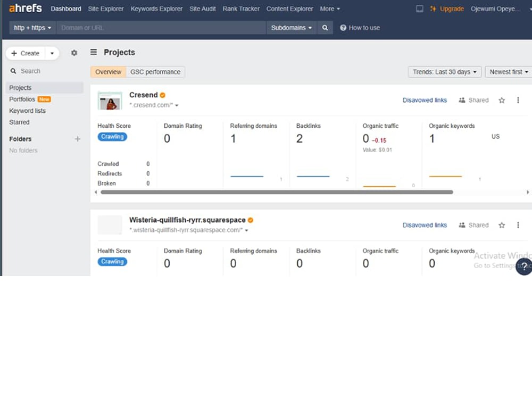The image size is (532, 399).
Task: Click Cresend verified badge icon
Action: [162, 95]
